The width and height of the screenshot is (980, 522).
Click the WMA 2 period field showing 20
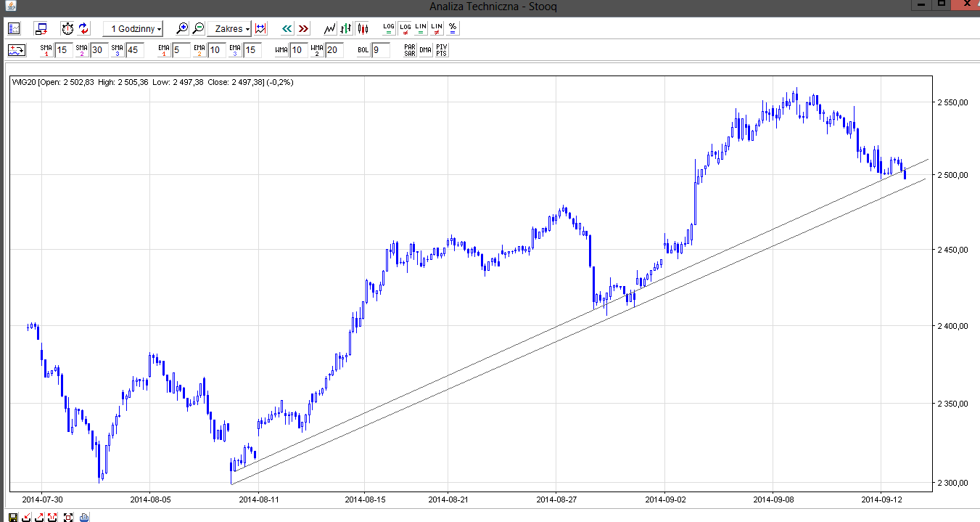334,50
